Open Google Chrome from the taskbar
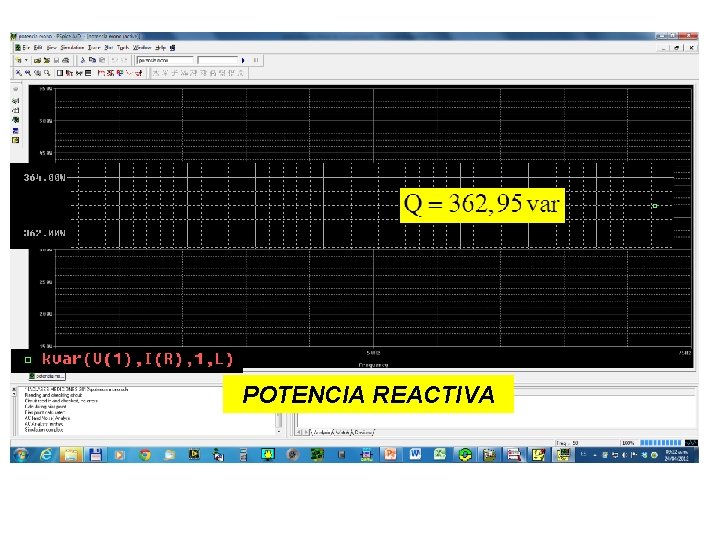 pos(145,455)
